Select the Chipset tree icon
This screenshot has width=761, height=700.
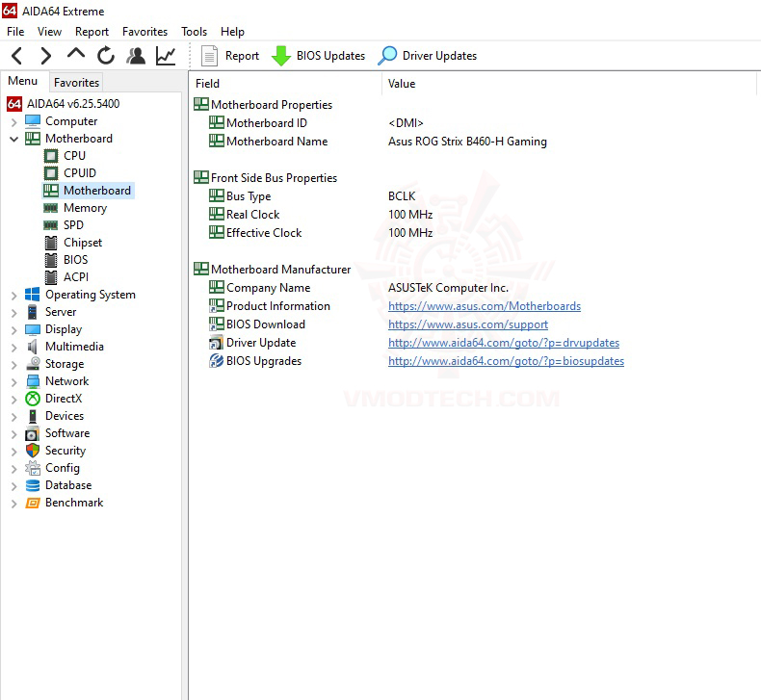coord(51,243)
